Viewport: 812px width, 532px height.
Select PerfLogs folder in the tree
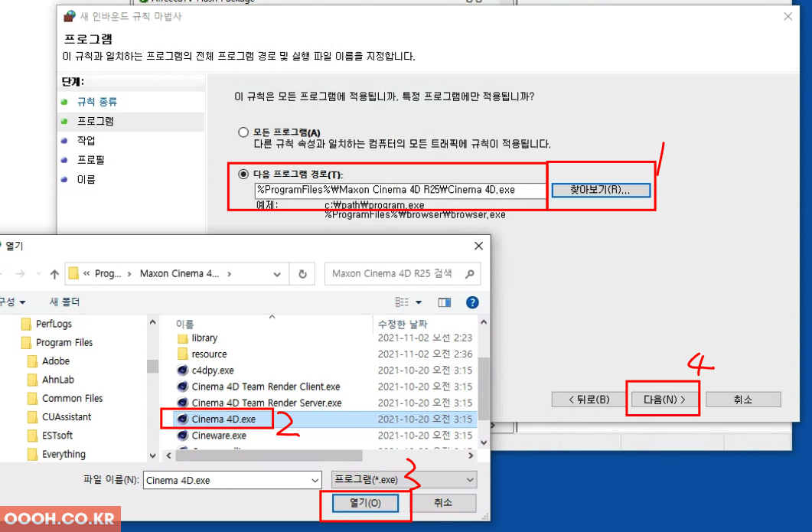tap(54, 325)
